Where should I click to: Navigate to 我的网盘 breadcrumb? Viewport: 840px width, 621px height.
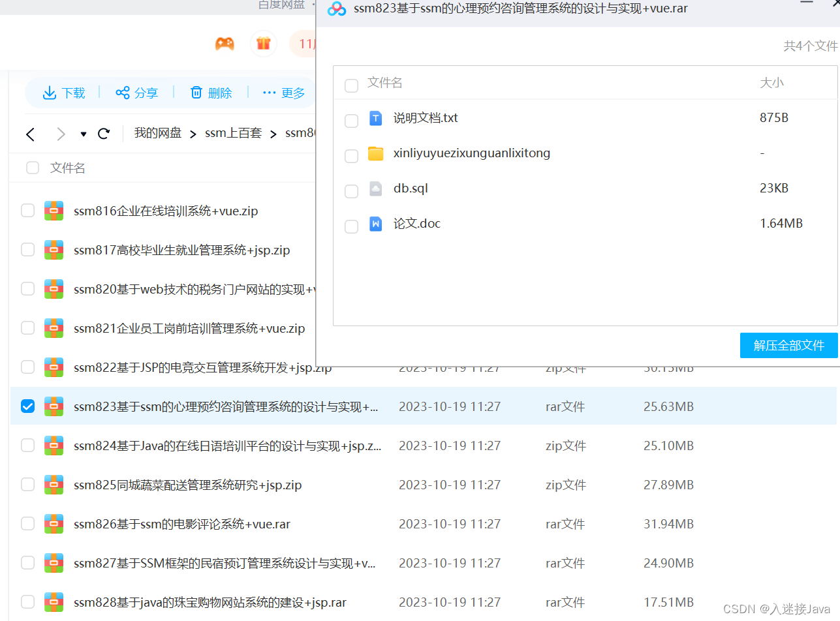pyautogui.click(x=158, y=133)
